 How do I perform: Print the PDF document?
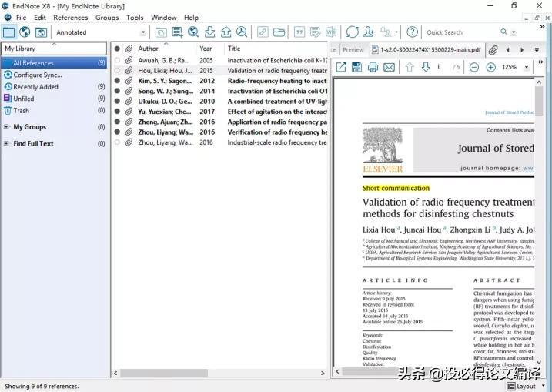[x=373, y=67]
